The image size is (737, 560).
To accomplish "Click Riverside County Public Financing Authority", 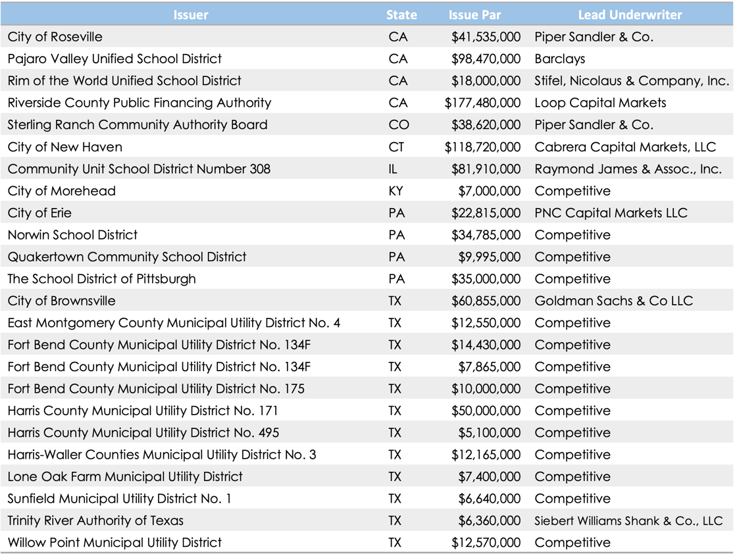I will [140, 103].
